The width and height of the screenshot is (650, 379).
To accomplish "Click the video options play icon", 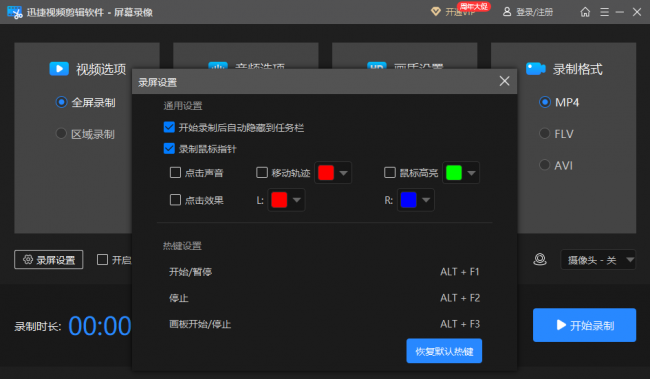I will click(59, 68).
